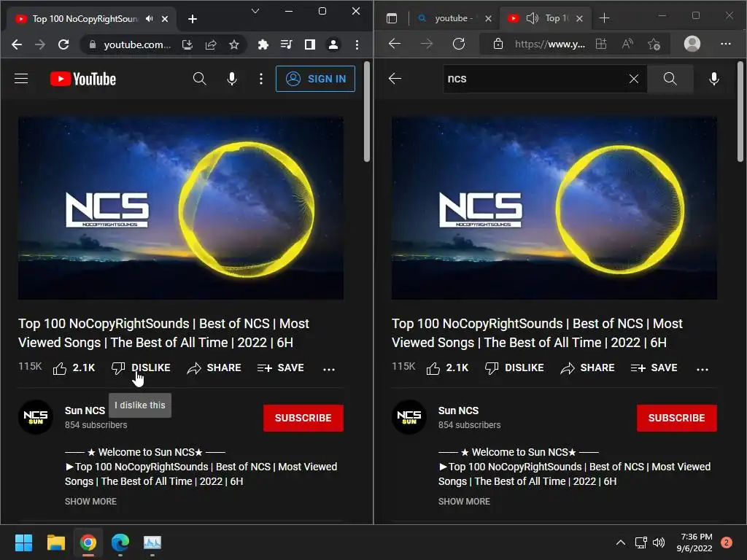Show hidden tray icons chevron
Image resolution: width=747 pixels, height=560 pixels.
[x=620, y=542]
